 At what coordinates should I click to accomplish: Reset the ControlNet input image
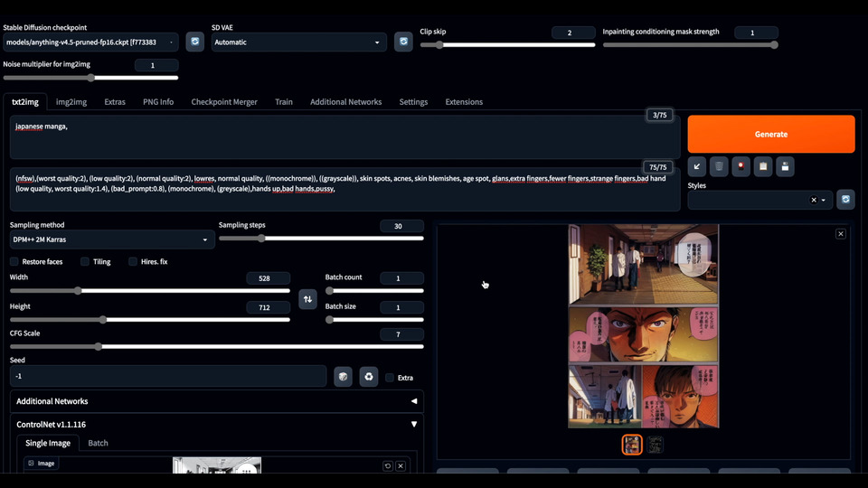(x=388, y=466)
